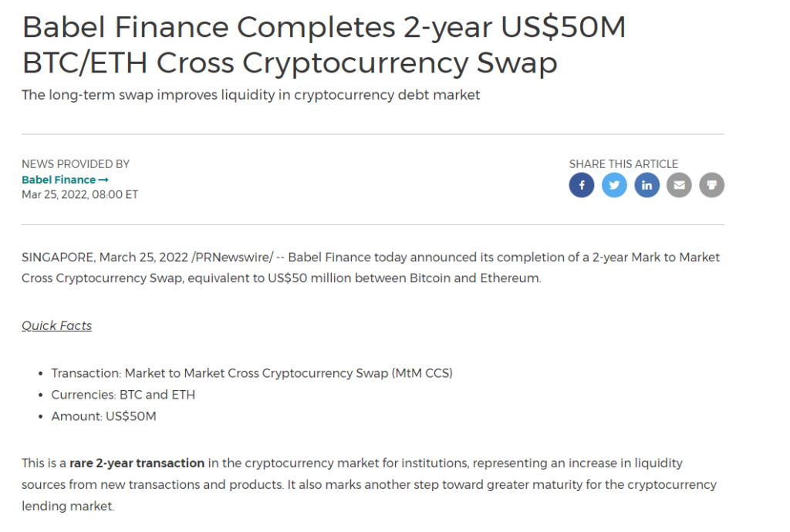790x532 pixels.
Task: Click the SHARE THIS ARTICLE label
Action: [623, 164]
